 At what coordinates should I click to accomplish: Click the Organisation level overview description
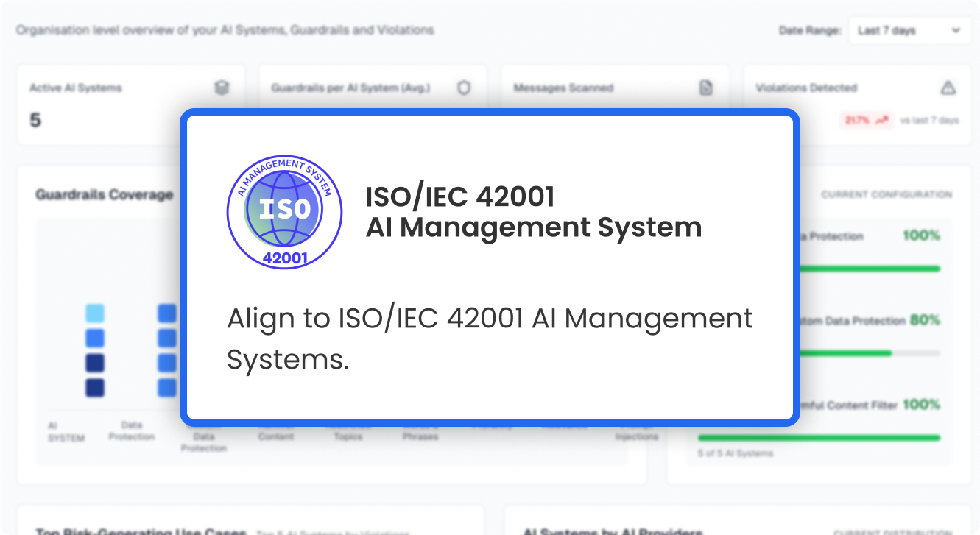(x=225, y=30)
